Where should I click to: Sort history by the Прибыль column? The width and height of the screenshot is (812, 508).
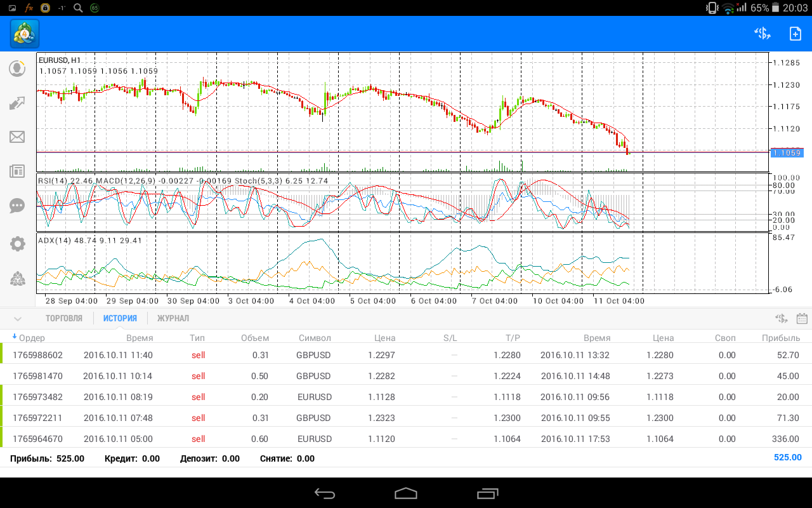780,338
